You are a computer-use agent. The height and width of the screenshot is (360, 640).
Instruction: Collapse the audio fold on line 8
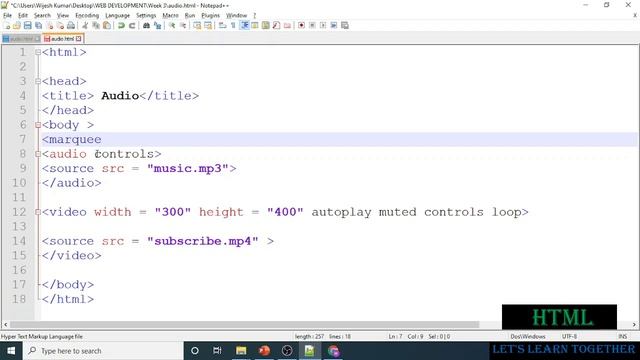(38, 154)
